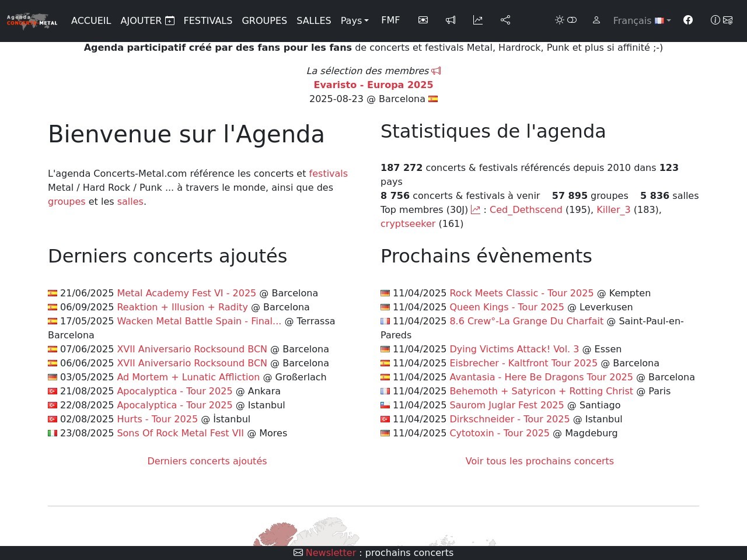Open the statistics chart icon in navbar
747x560 pixels.
click(478, 20)
